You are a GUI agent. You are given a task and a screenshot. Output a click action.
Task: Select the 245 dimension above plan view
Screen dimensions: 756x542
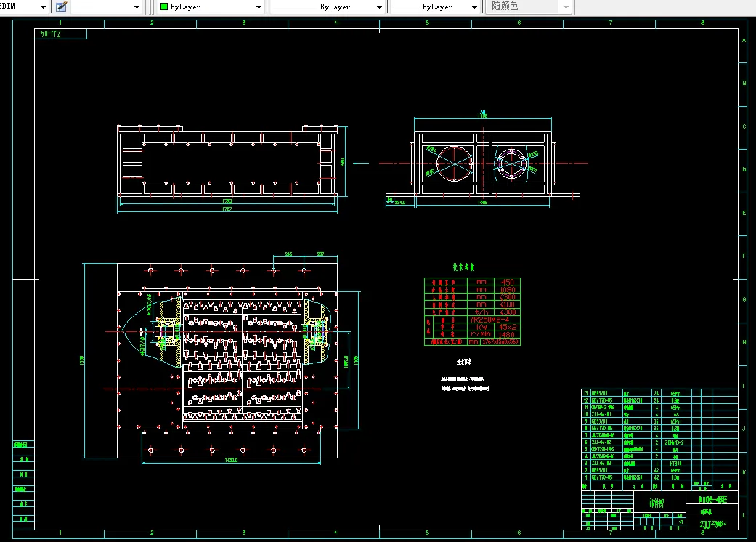[288, 254]
